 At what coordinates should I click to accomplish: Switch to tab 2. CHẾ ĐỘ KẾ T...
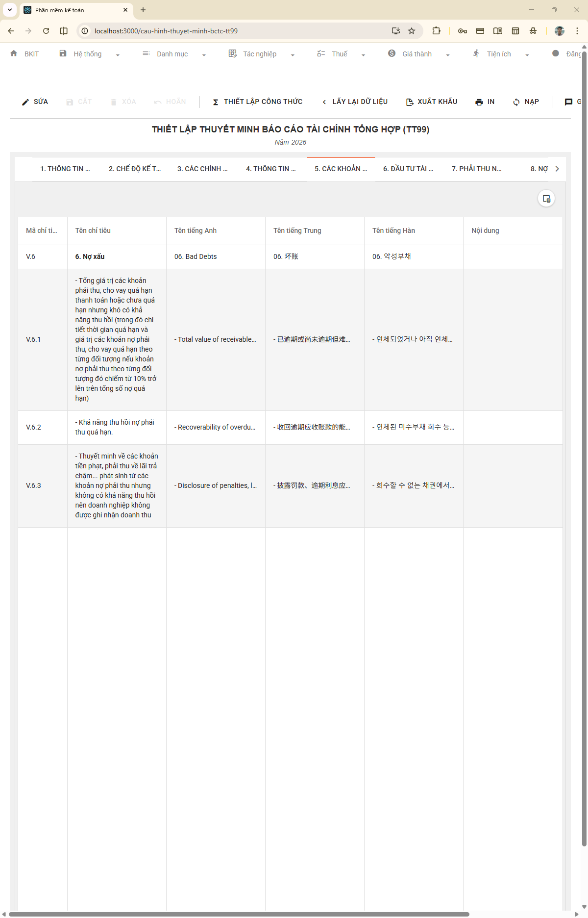coord(135,169)
